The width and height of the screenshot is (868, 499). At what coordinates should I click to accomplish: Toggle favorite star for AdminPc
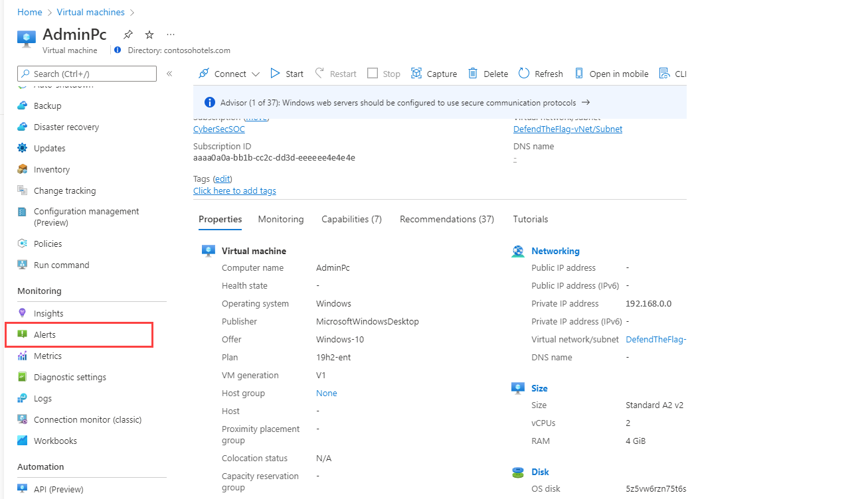tap(149, 34)
